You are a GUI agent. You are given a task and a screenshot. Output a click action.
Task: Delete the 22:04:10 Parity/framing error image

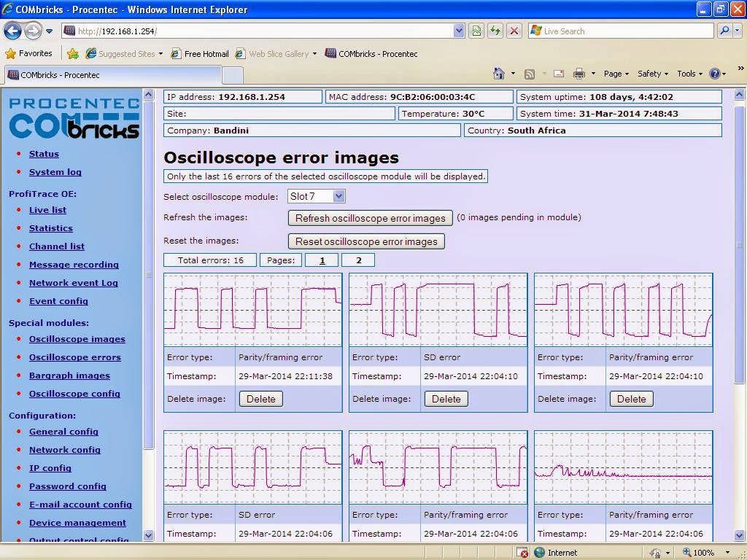point(631,399)
